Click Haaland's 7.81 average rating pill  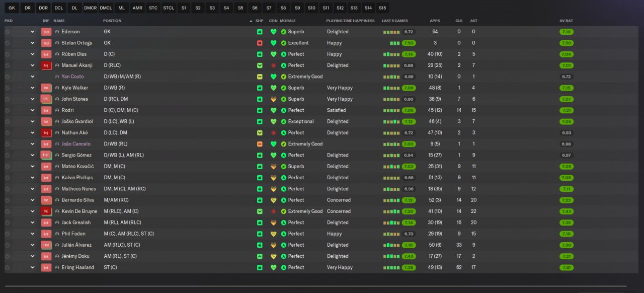click(x=567, y=267)
